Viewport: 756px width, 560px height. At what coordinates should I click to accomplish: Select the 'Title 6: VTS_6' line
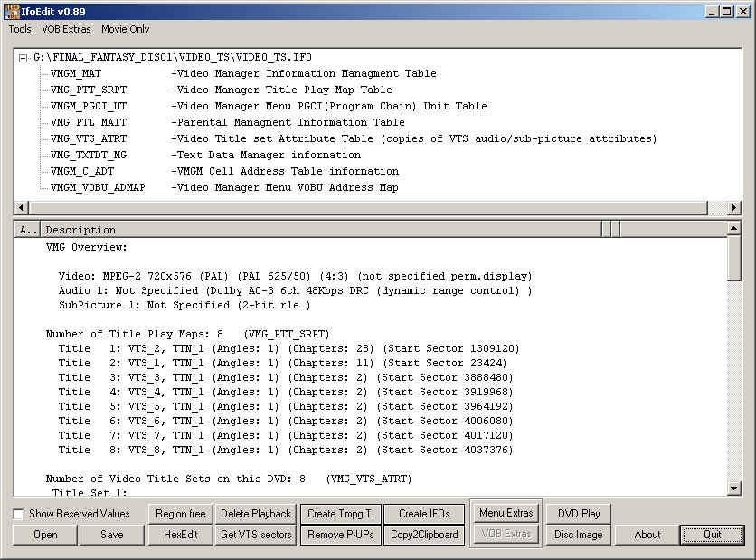[286, 421]
